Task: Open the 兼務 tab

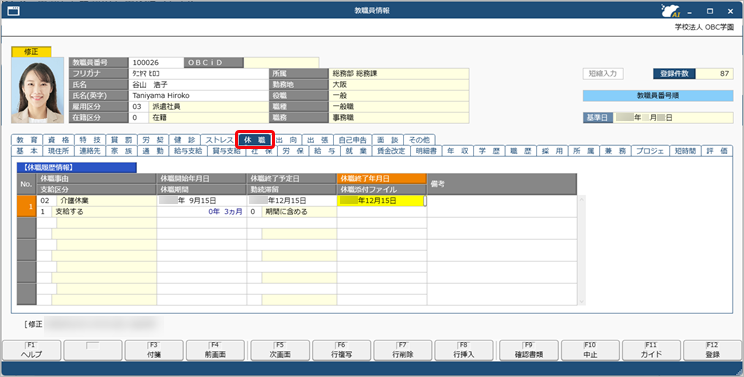Action: pyautogui.click(x=615, y=151)
